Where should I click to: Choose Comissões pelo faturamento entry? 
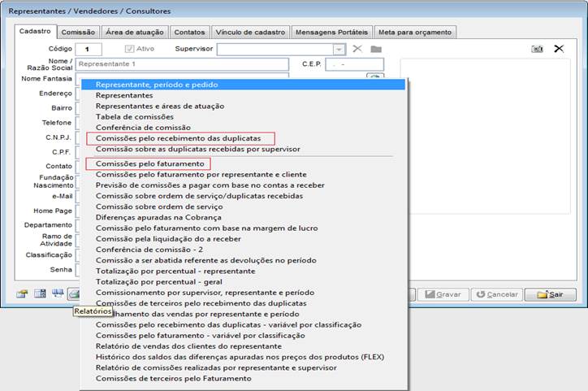point(244,163)
